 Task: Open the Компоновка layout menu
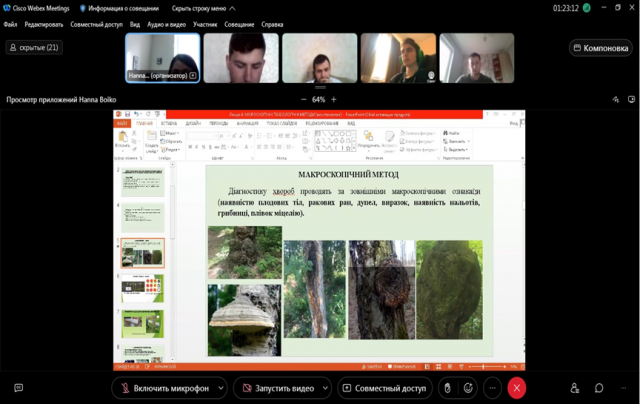[600, 47]
